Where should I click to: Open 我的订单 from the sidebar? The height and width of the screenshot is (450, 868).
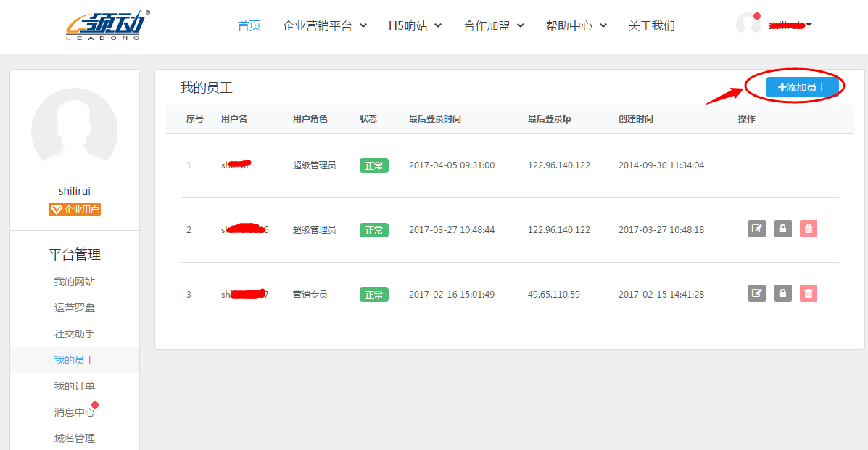click(x=75, y=386)
